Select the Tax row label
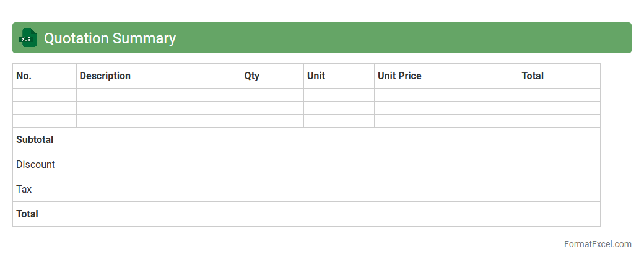 24,190
